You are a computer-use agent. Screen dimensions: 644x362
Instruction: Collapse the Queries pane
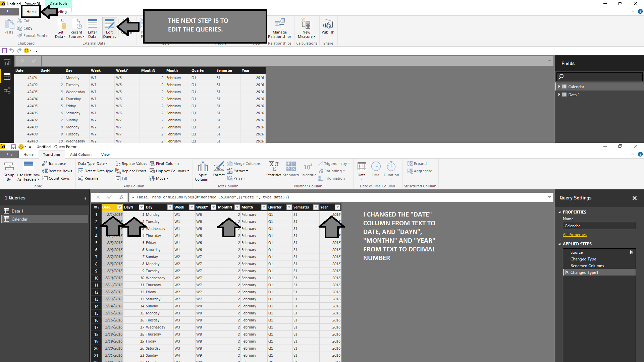point(85,198)
